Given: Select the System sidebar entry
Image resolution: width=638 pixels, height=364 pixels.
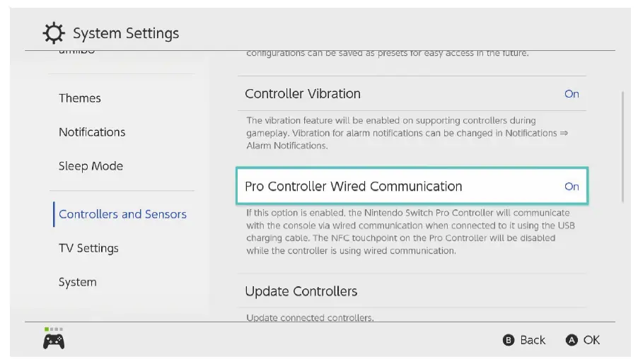Looking at the screenshot, I should 77,282.
